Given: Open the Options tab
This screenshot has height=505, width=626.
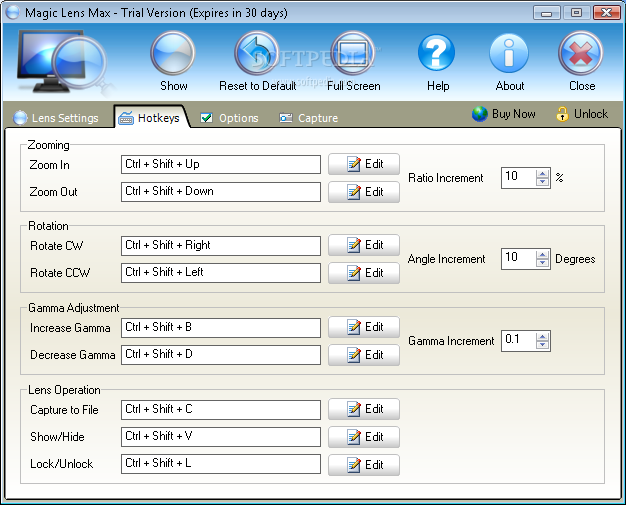Looking at the screenshot, I should (229, 118).
